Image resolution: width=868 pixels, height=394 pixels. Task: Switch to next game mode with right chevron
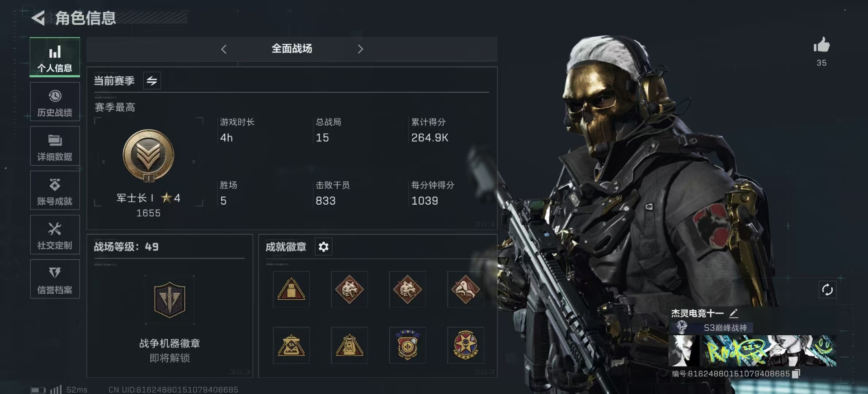(360, 49)
